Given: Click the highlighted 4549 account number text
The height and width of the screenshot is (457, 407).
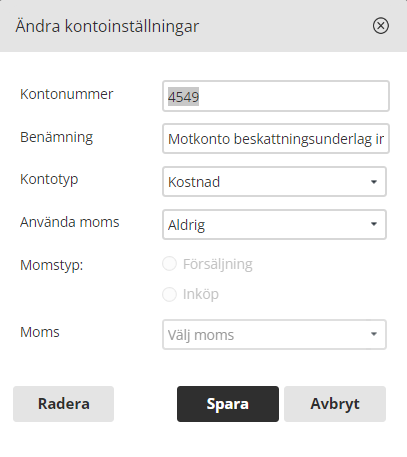Looking at the screenshot, I should coord(183,97).
